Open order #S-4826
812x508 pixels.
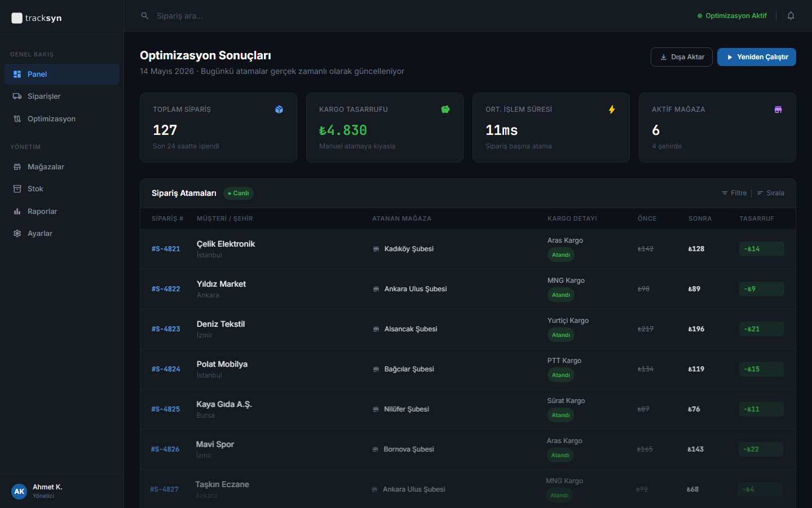click(165, 449)
